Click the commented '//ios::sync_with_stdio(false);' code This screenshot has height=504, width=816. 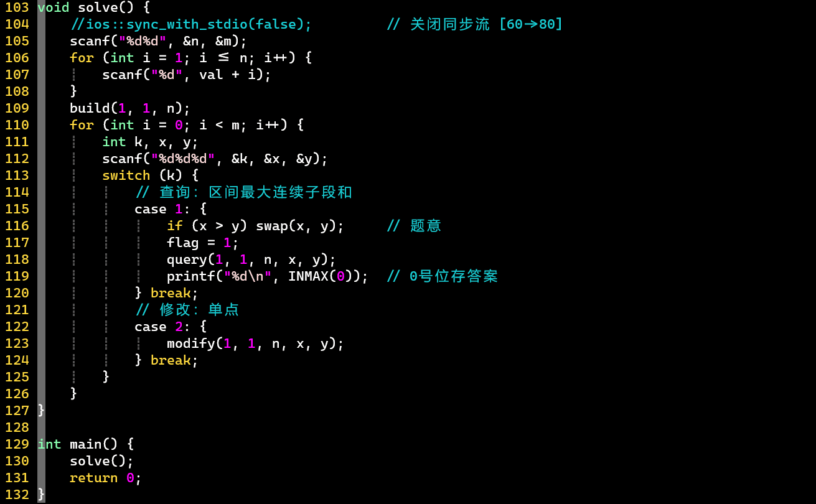click(191, 24)
